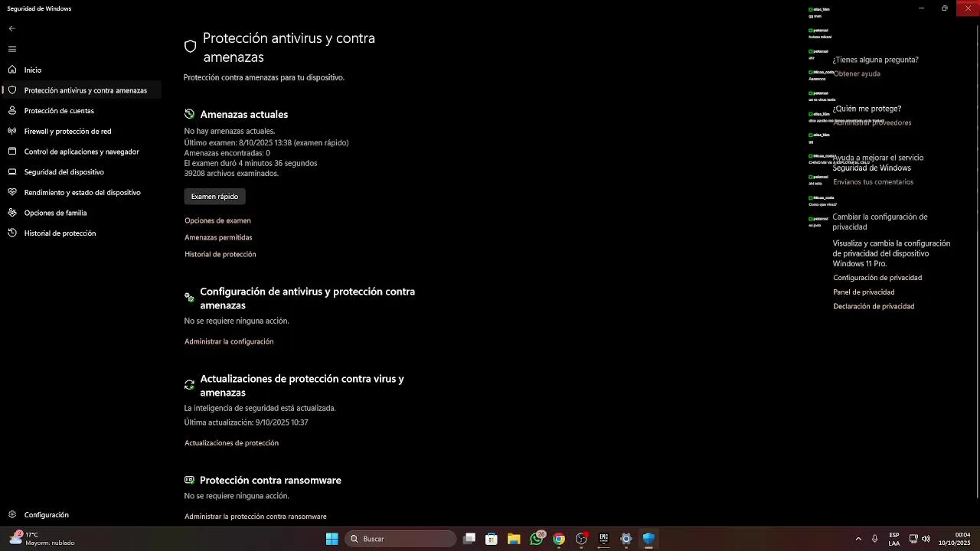
Task: Click the Amenazas actuales scan icon
Action: click(189, 114)
